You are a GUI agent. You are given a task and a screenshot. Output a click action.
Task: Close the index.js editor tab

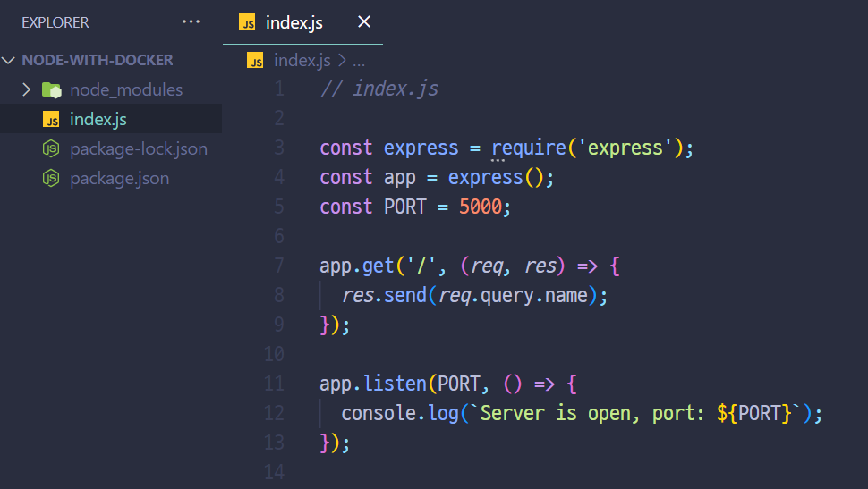363,22
